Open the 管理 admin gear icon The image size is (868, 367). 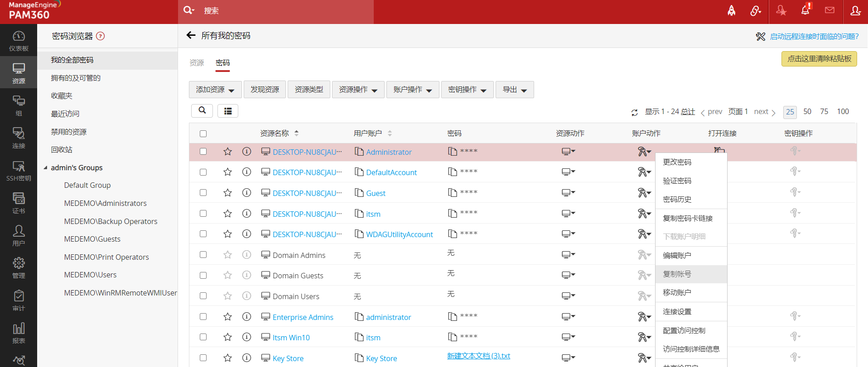pyautogui.click(x=19, y=268)
